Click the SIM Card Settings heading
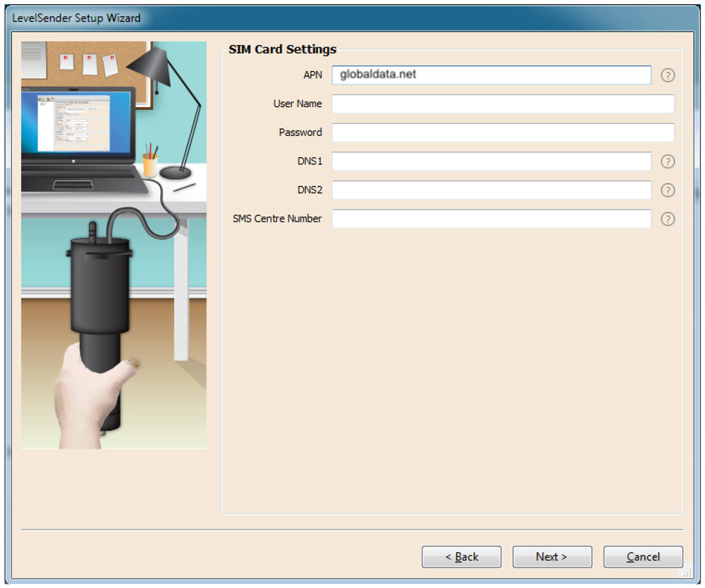Screen dimensions: 705x588 pyautogui.click(x=283, y=49)
